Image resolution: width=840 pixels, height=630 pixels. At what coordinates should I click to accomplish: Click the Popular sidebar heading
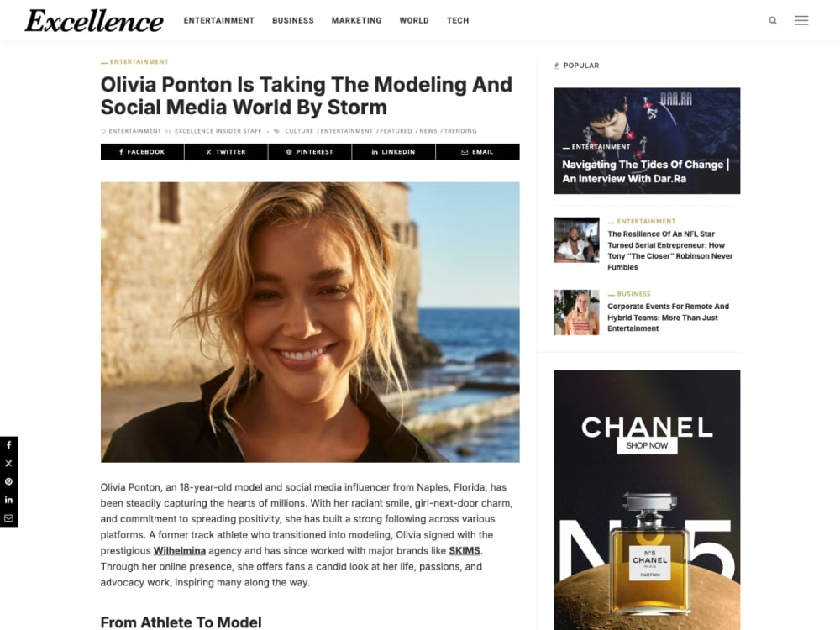580,66
